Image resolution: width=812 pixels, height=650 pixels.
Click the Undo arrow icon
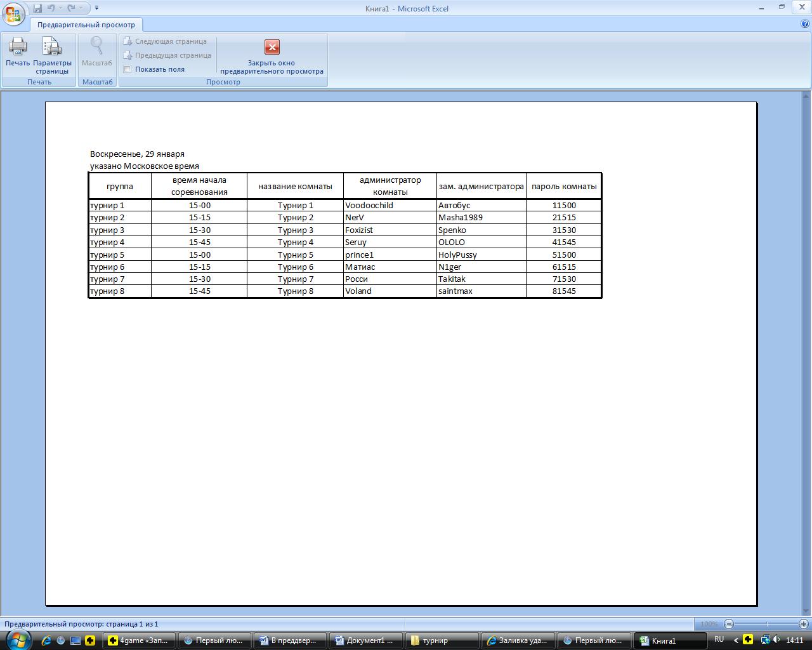point(51,8)
